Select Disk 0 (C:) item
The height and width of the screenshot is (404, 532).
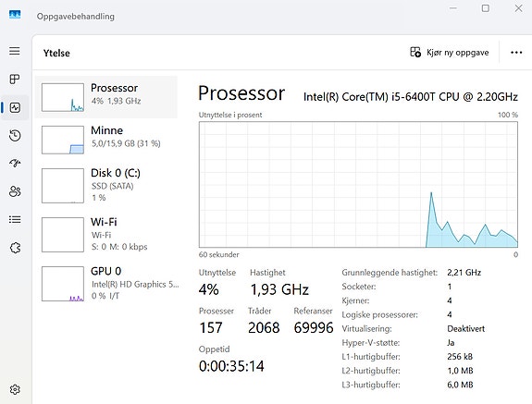click(x=106, y=186)
